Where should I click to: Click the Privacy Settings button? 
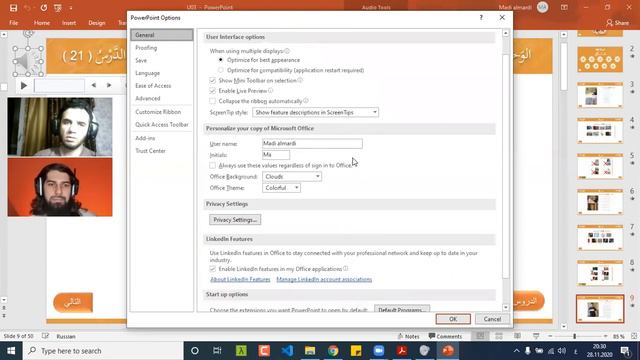click(x=235, y=220)
